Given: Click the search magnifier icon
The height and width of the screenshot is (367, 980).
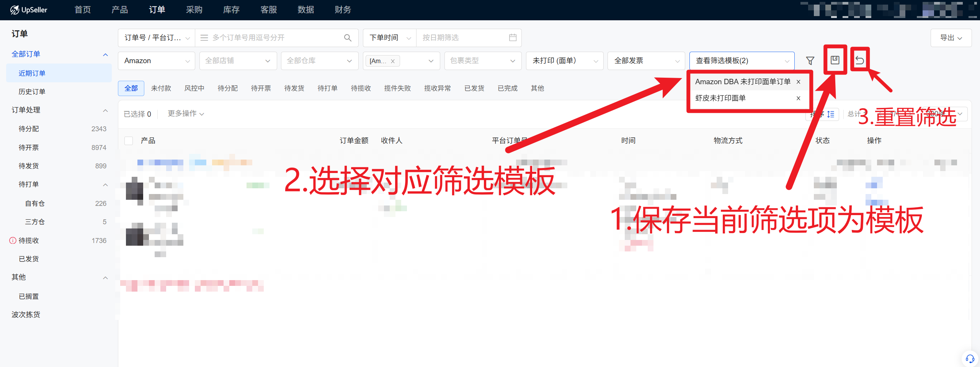Looking at the screenshot, I should coord(348,38).
